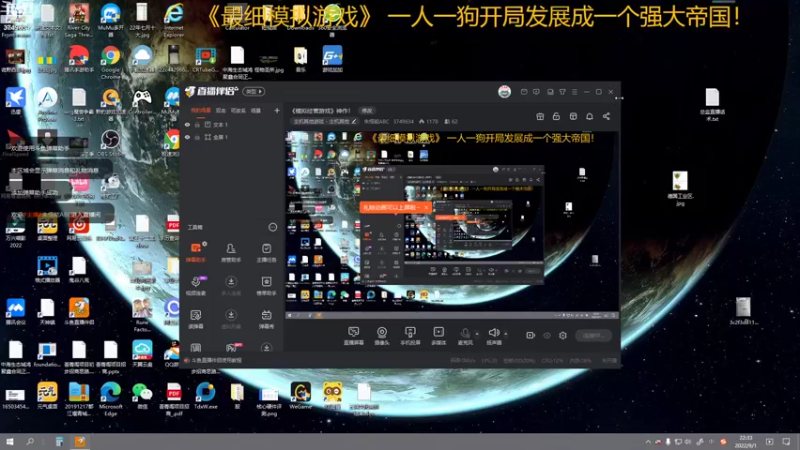The image size is (800, 450).
Task: Open the gear settings icon beside the start button
Action: [x=563, y=335]
